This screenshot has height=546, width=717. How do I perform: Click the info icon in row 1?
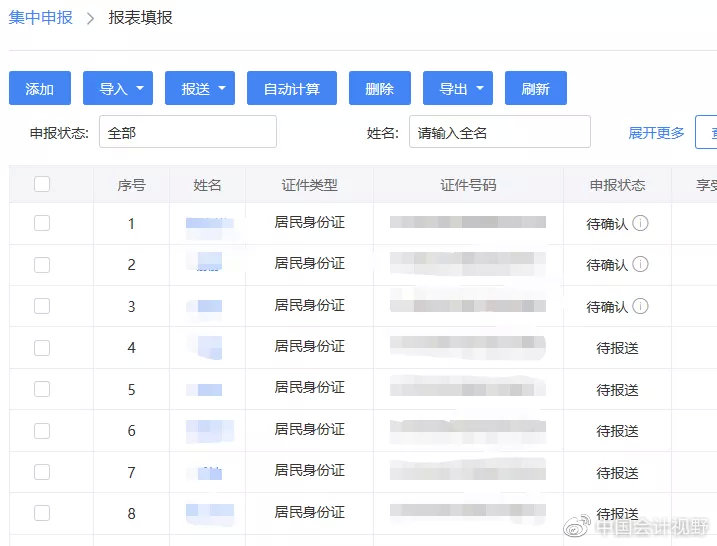point(640,223)
